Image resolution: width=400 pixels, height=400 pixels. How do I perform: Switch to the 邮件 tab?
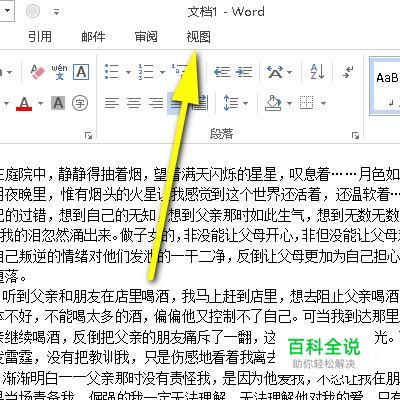[x=93, y=36]
